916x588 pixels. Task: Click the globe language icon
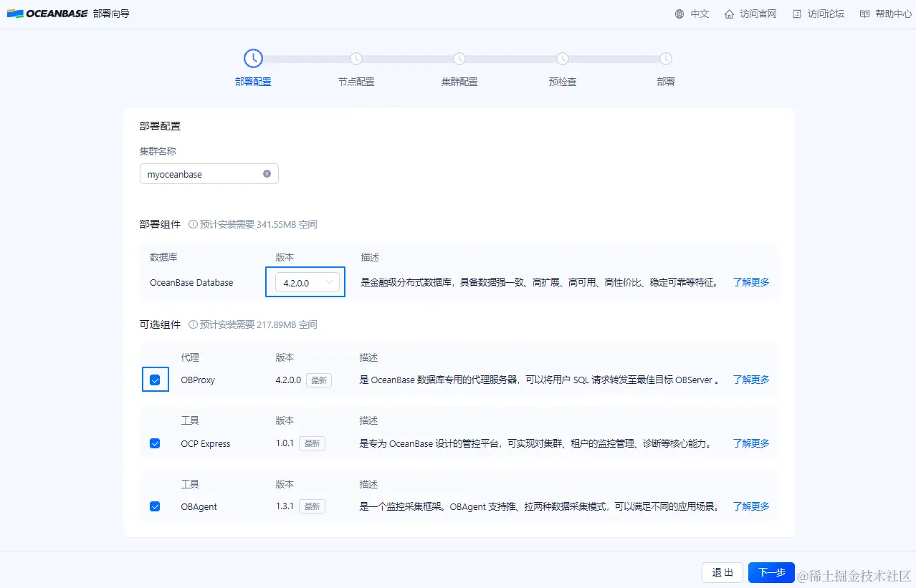click(x=679, y=14)
